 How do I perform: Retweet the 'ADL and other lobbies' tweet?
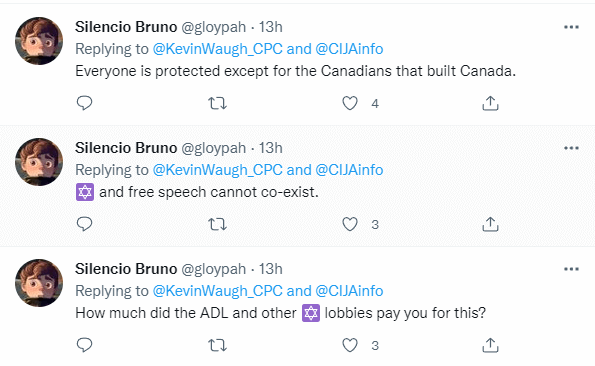coord(217,345)
